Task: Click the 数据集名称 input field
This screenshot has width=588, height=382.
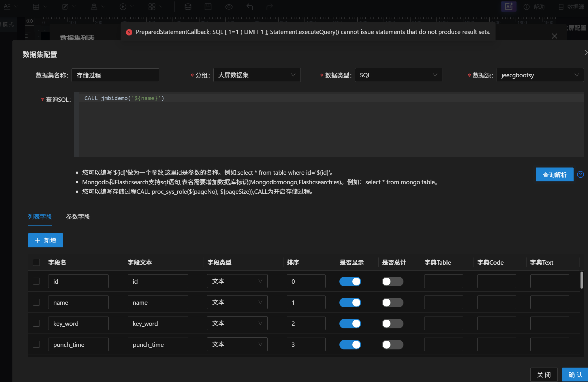Action: point(115,75)
